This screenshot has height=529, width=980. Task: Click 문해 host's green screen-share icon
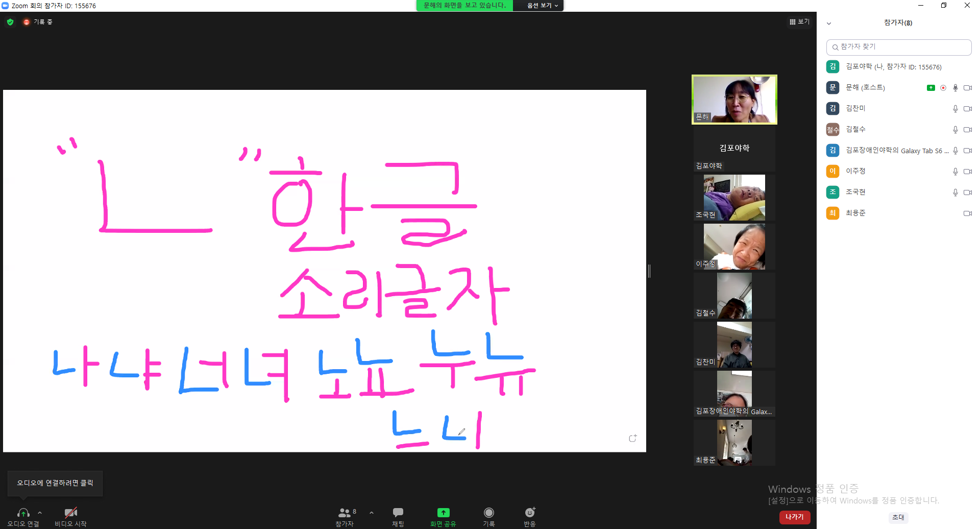click(931, 88)
